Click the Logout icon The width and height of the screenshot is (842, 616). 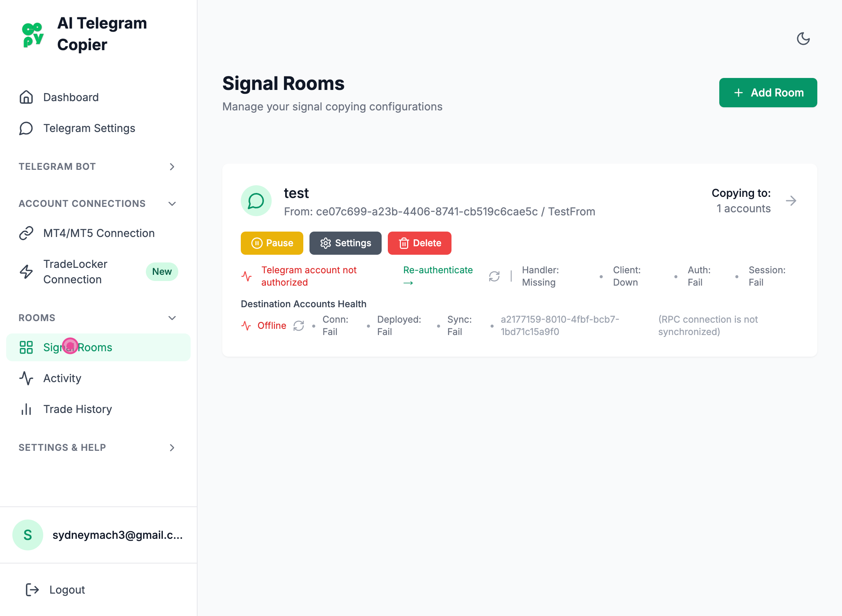point(32,590)
